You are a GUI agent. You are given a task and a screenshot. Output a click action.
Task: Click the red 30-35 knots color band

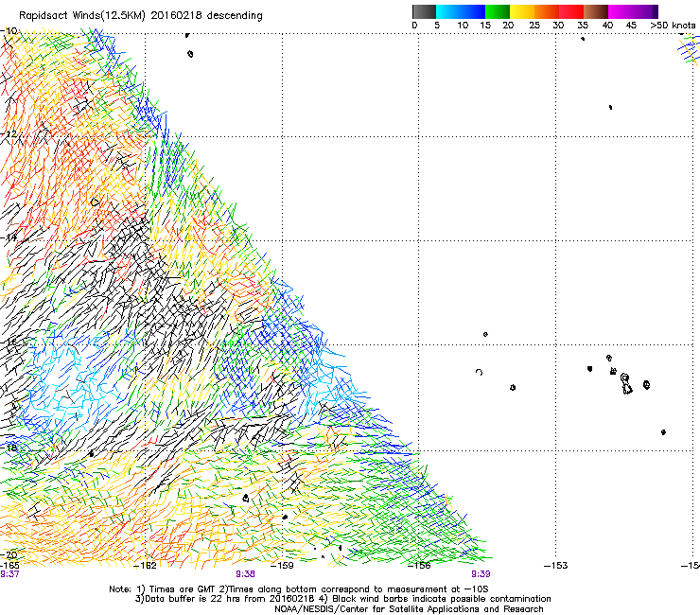click(x=571, y=11)
